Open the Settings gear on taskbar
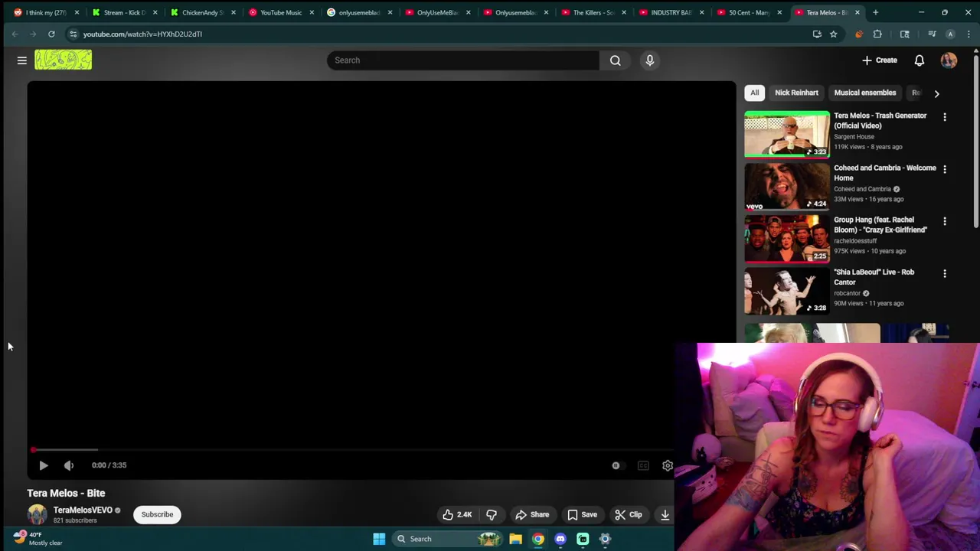Viewport: 980px width, 551px height. [x=605, y=539]
